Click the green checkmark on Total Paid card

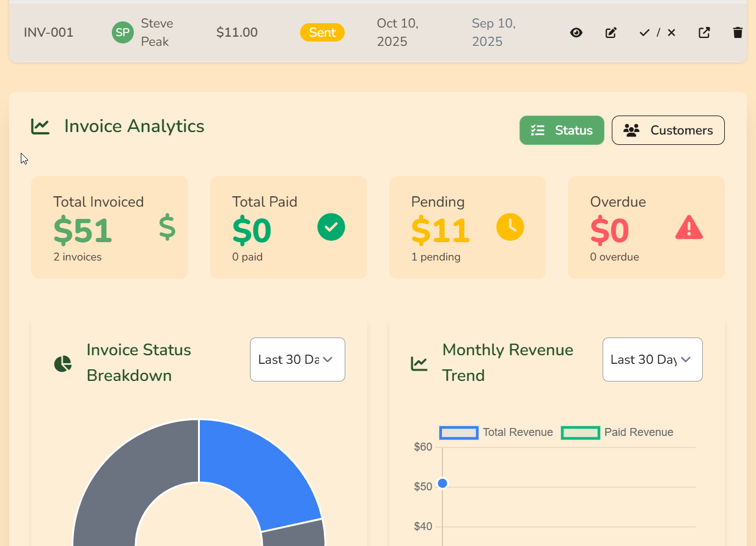(x=331, y=227)
